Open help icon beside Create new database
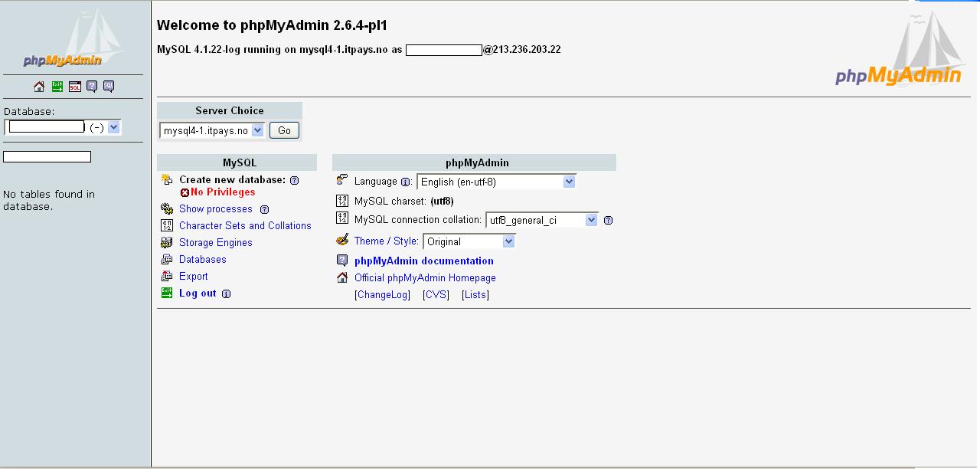 pos(295,181)
